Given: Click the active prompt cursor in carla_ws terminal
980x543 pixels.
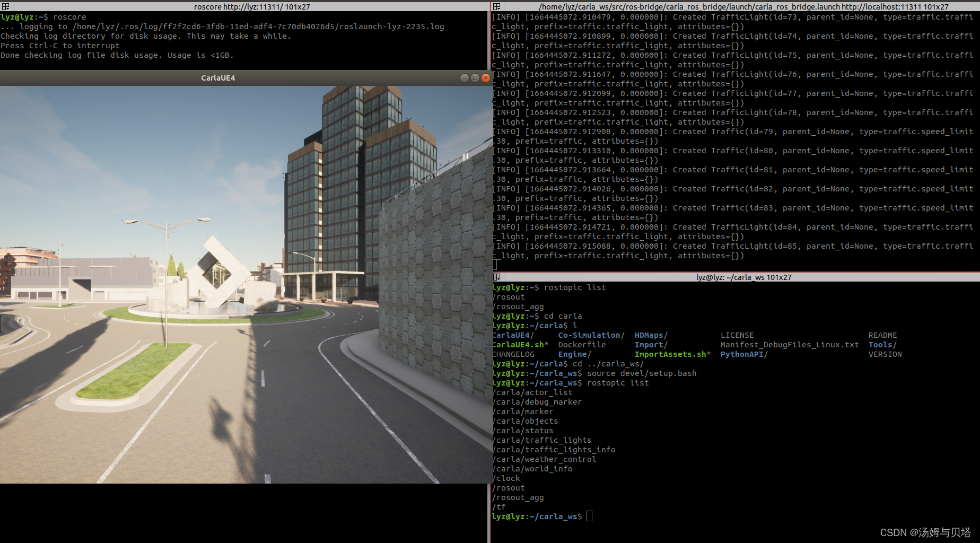Looking at the screenshot, I should (589, 516).
